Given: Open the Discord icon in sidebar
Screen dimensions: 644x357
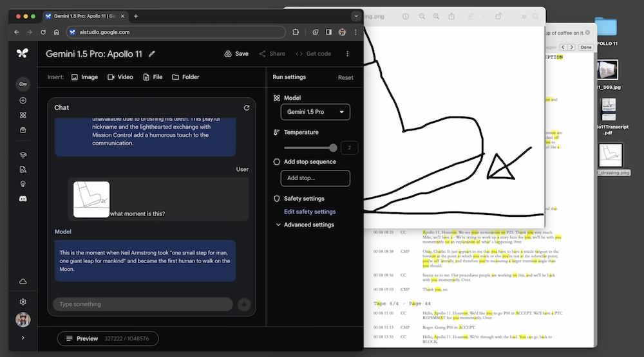Looking at the screenshot, I should point(23,199).
